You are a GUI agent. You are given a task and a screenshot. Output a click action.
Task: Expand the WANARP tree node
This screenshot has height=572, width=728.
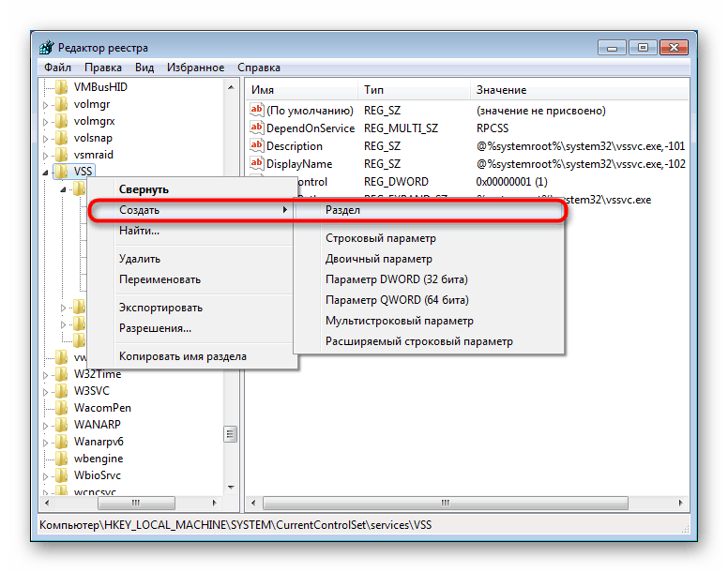click(45, 426)
